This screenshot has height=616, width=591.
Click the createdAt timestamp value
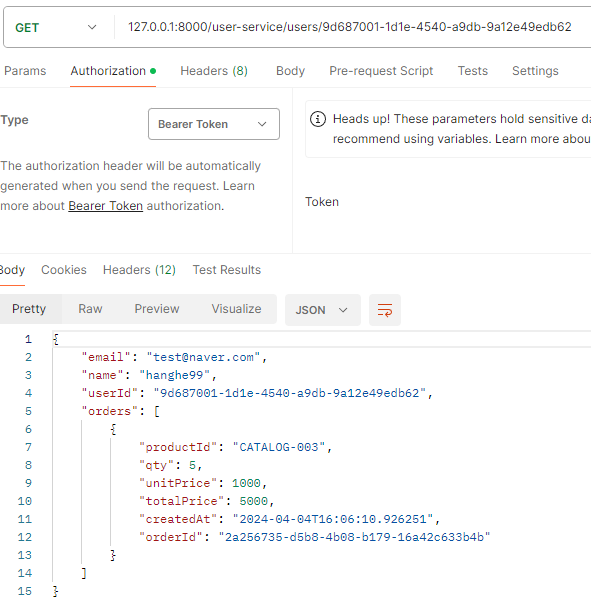[x=333, y=520]
